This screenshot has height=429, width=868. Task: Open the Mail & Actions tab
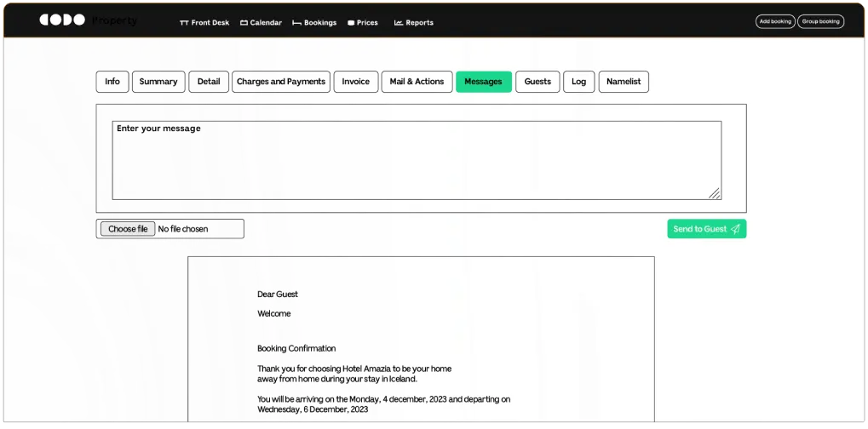417,82
